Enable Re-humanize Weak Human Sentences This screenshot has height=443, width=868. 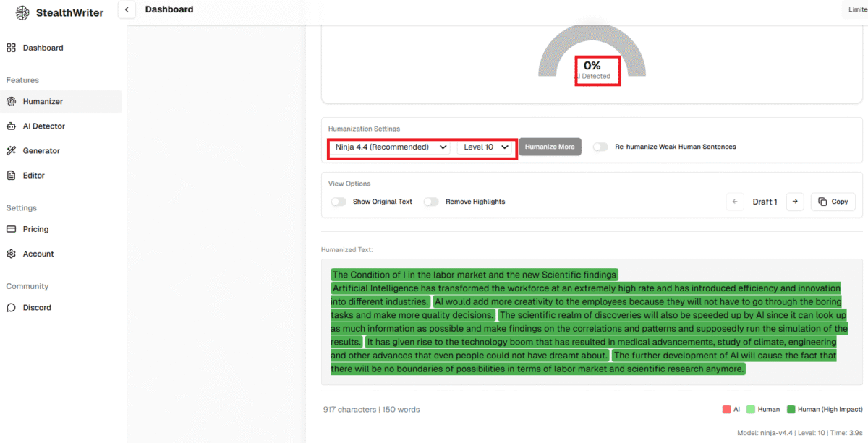pyautogui.click(x=600, y=146)
